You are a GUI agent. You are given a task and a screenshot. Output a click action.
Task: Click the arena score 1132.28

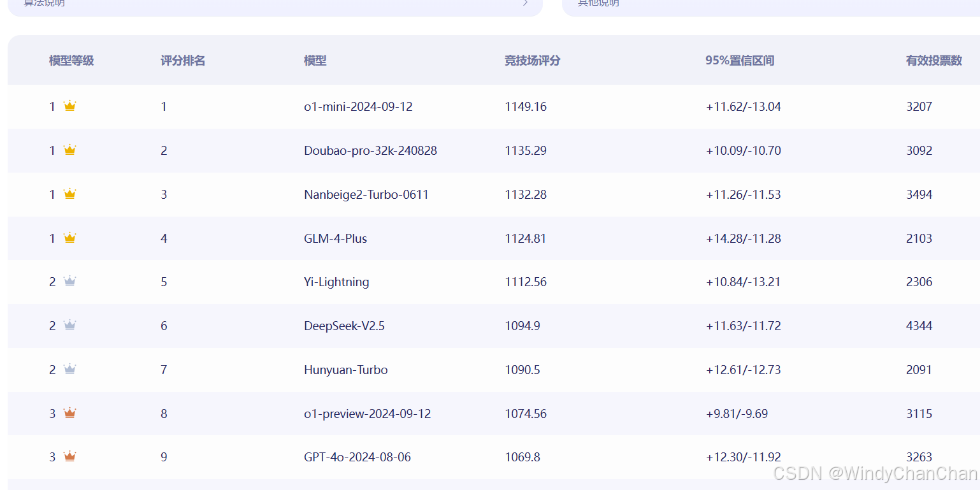tap(526, 194)
